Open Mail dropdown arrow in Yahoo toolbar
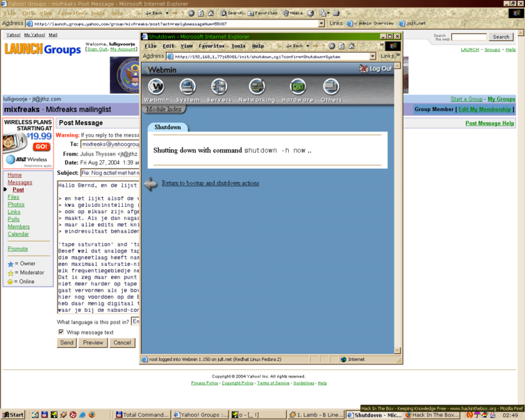Image resolution: width=525 pixels, height=420 pixels. (x=328, y=13)
